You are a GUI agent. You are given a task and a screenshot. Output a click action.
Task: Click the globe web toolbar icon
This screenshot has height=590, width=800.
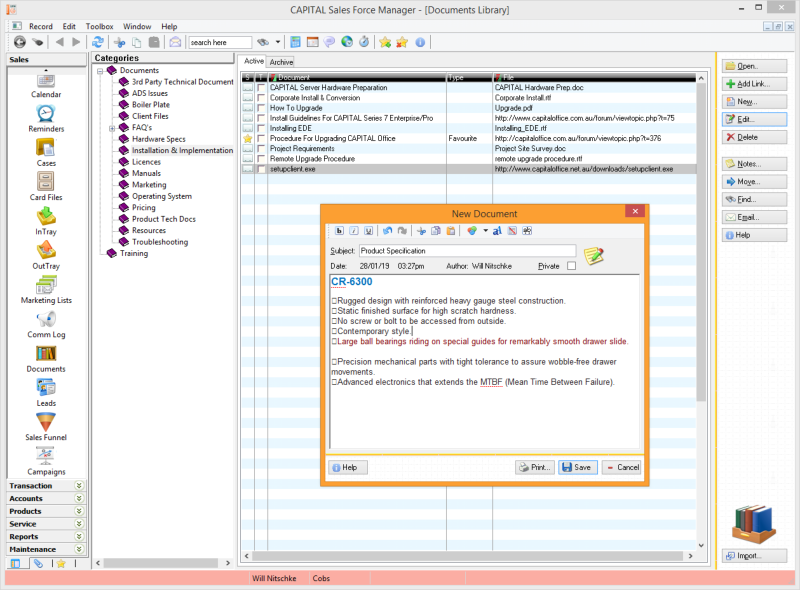pos(347,42)
